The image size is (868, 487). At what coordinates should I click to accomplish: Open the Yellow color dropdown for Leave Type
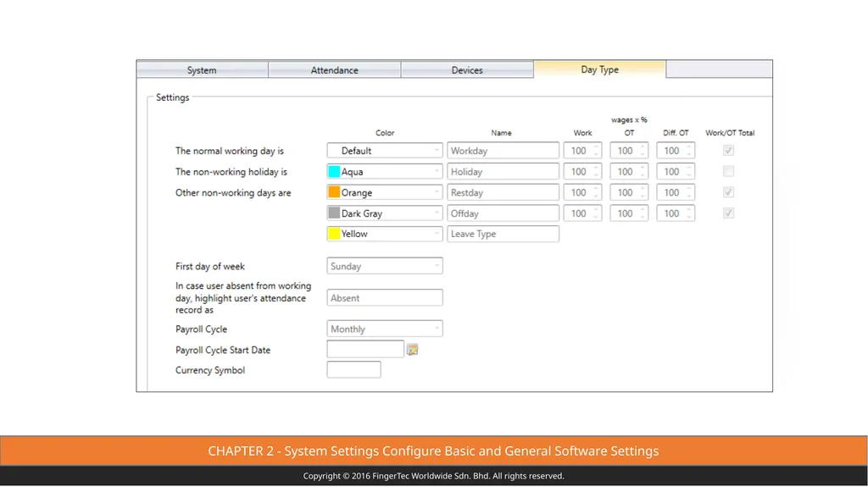[x=385, y=234]
